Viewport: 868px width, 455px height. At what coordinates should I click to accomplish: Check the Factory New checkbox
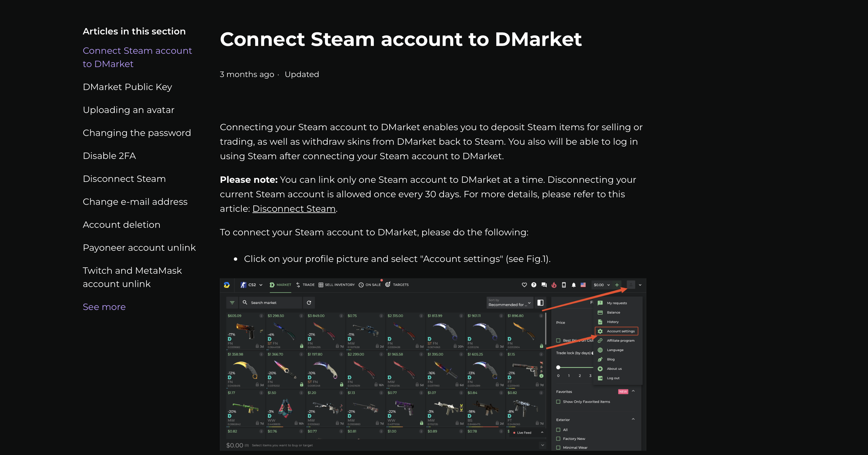tap(558, 439)
